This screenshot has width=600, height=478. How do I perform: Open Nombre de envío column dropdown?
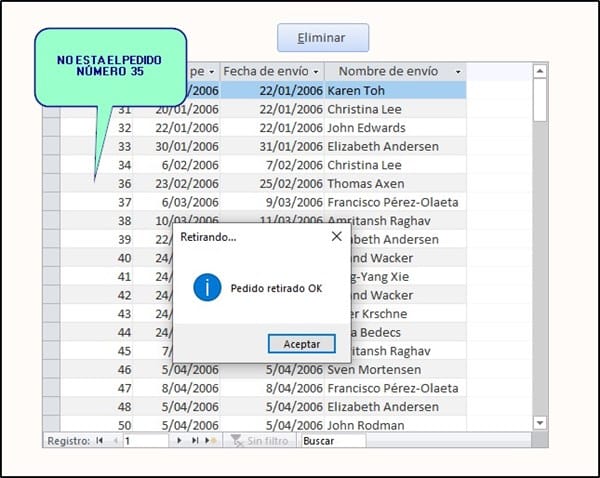pyautogui.click(x=458, y=72)
